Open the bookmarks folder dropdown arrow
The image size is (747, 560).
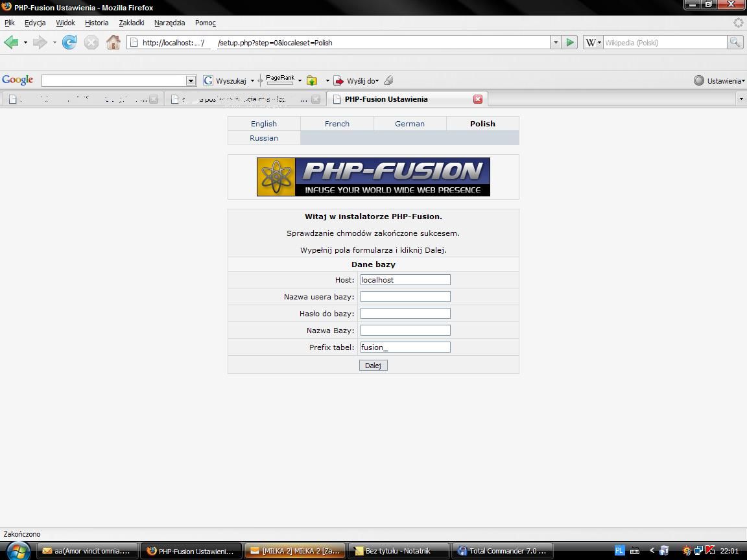coord(327,80)
